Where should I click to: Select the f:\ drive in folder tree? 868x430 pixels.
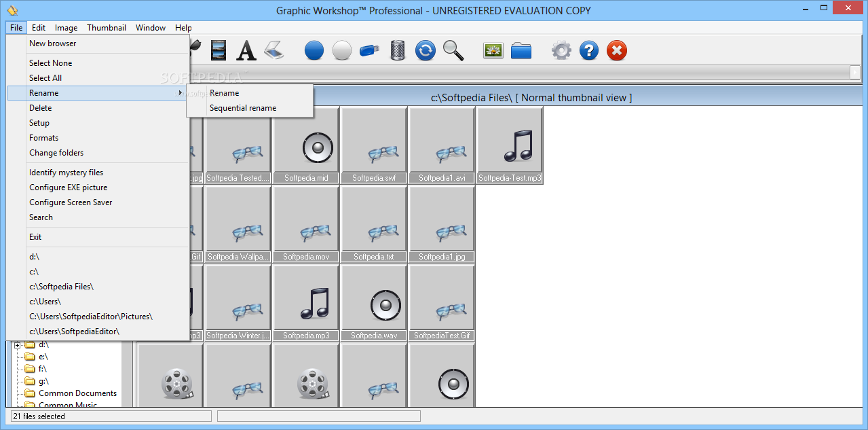(x=43, y=369)
